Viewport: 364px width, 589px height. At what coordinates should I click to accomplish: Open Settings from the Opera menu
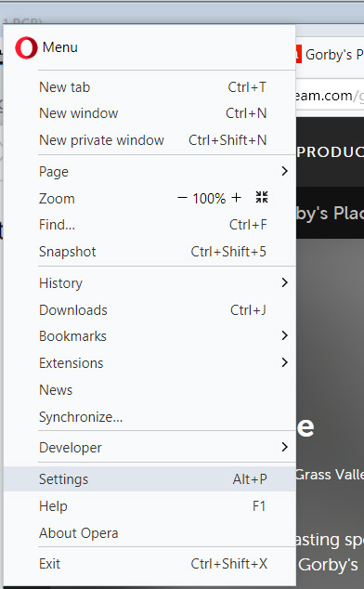point(149,479)
